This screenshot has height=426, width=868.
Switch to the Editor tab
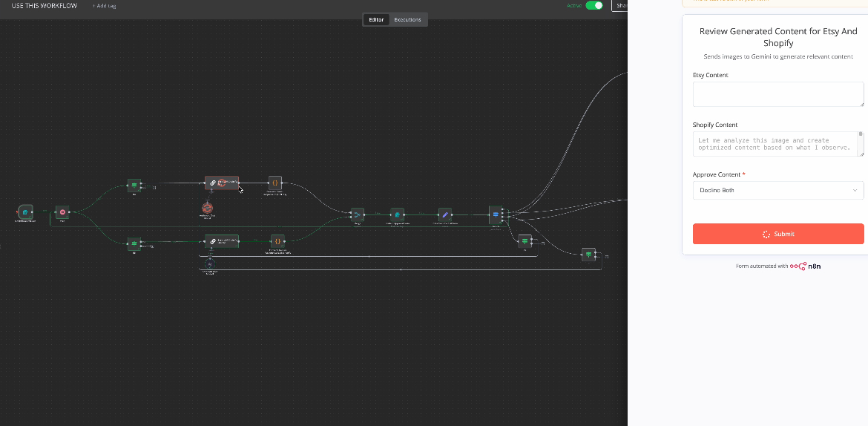(376, 19)
